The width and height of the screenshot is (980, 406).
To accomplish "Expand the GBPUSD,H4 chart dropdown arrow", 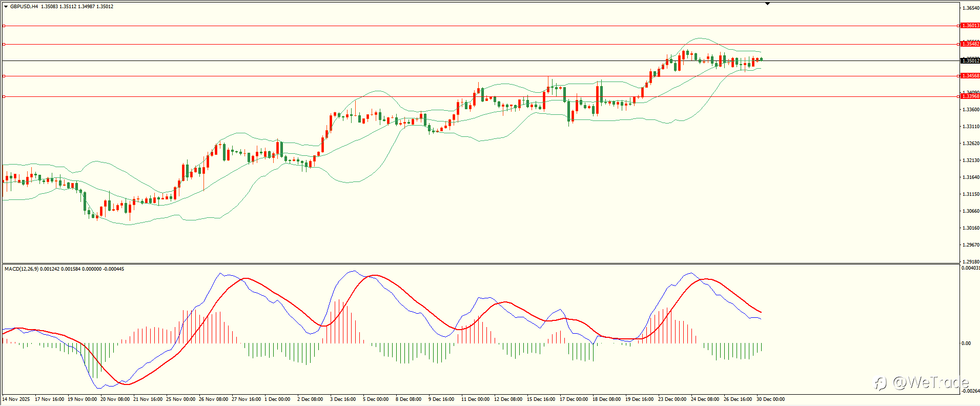I will point(6,7).
